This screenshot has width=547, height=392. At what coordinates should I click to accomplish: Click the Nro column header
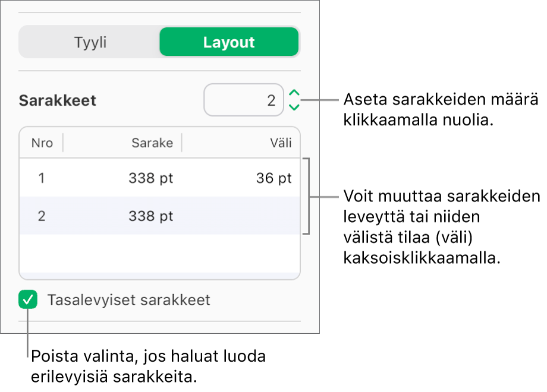41,143
